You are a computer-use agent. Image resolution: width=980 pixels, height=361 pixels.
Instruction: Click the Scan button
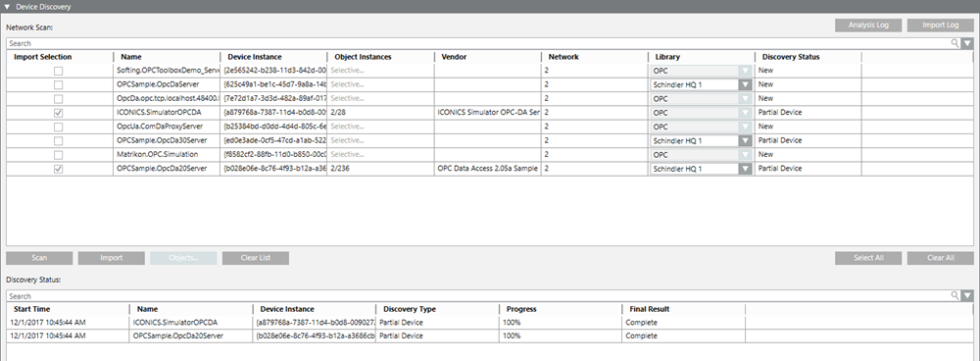click(x=39, y=258)
